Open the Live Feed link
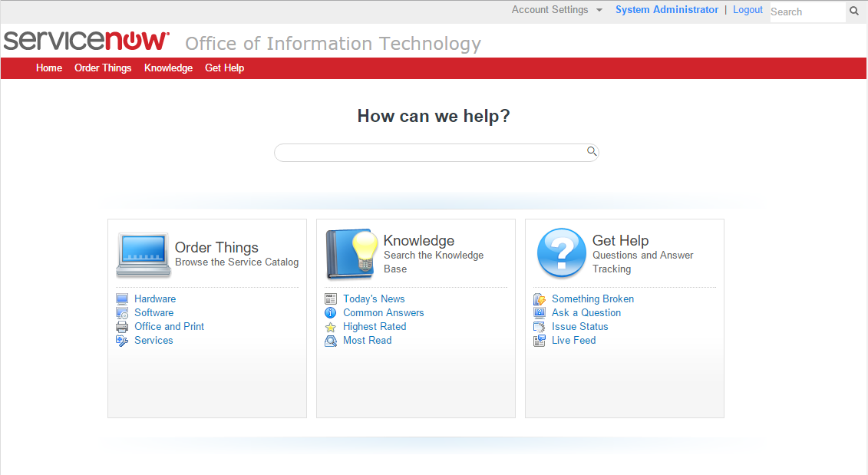 (x=573, y=341)
